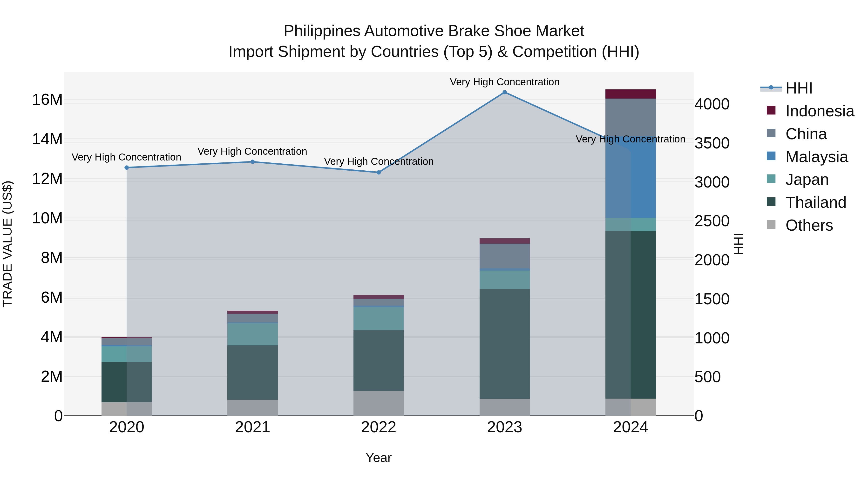
Task: Click the 4000 right-axis tick label
Action: click(x=712, y=104)
